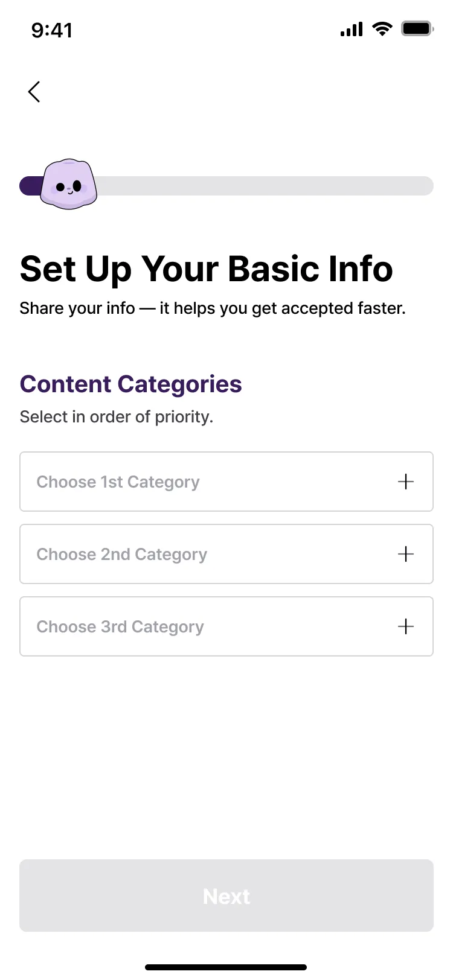Viewport: 453px width, 980px height.
Task: Tap the back arrow icon
Action: click(x=34, y=92)
